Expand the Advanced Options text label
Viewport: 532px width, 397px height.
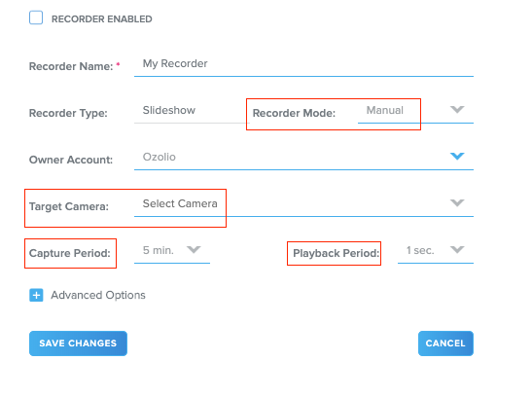pyautogui.click(x=98, y=295)
